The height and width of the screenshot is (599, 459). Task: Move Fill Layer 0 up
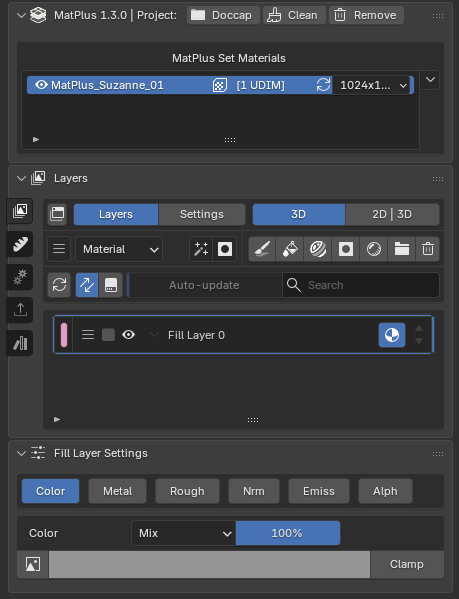419,329
